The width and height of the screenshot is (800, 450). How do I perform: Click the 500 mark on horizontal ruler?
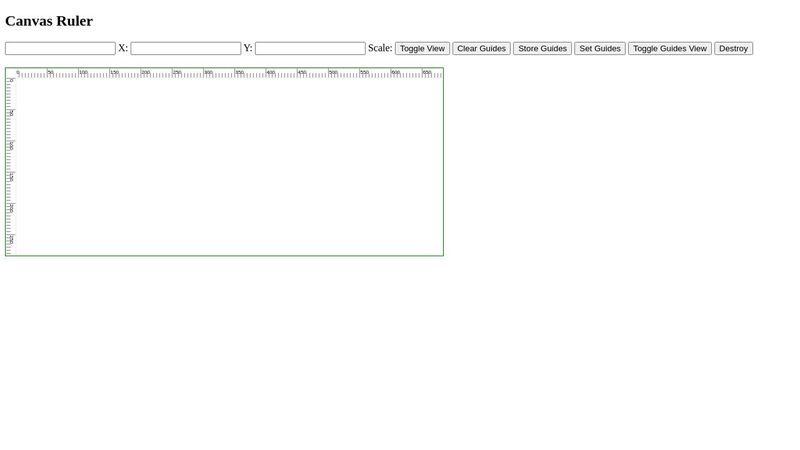[330, 73]
